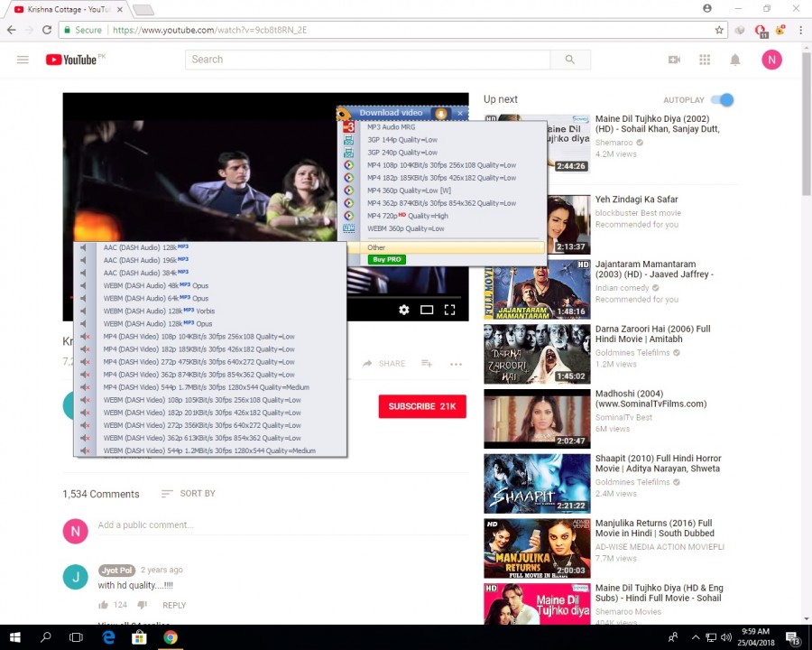Open Task View on taskbar
Screen dimensions: 812x650
click(76, 637)
